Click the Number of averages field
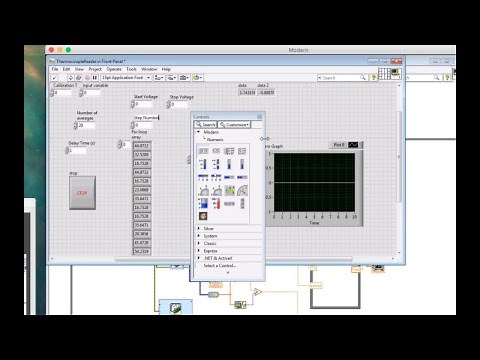The height and width of the screenshot is (360, 480). tap(86, 125)
